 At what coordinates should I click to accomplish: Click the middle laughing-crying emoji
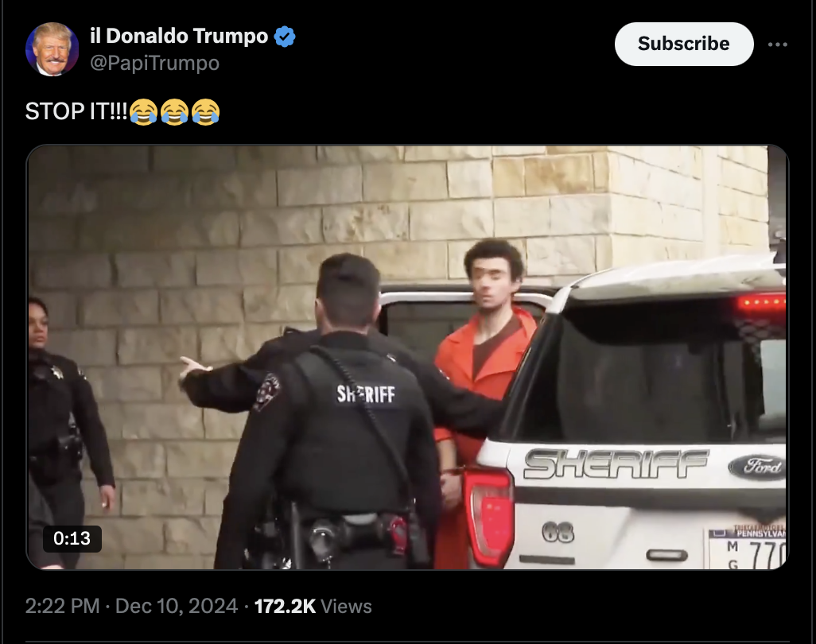click(175, 112)
